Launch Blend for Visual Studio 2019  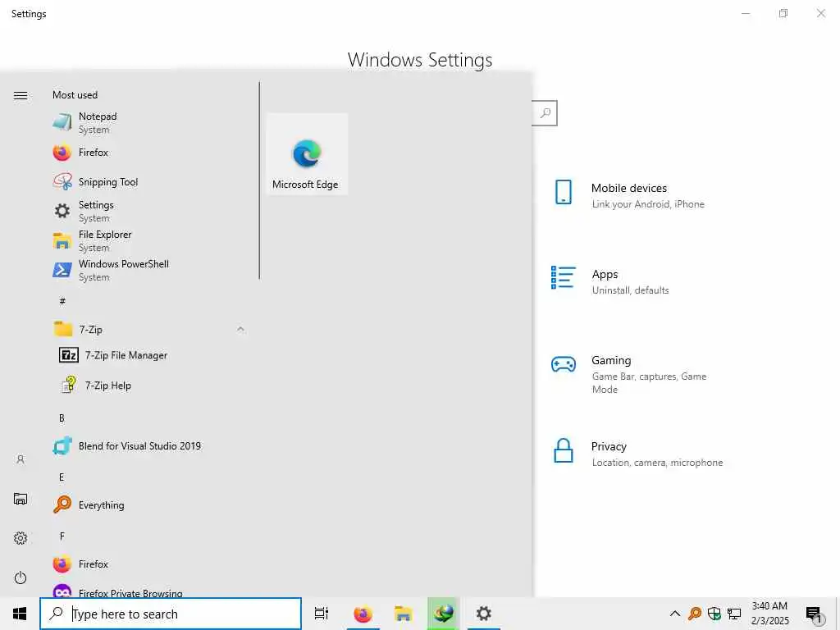coord(150,445)
